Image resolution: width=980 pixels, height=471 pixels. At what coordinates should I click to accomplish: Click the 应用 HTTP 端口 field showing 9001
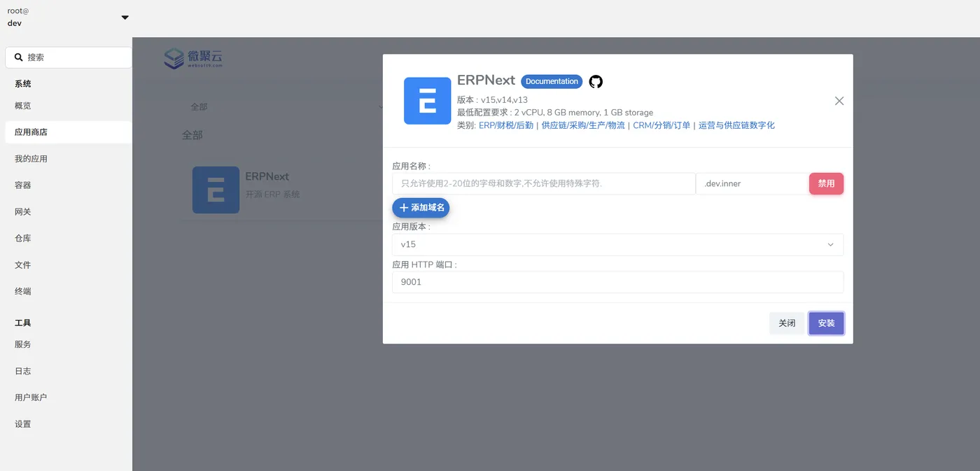pos(617,282)
